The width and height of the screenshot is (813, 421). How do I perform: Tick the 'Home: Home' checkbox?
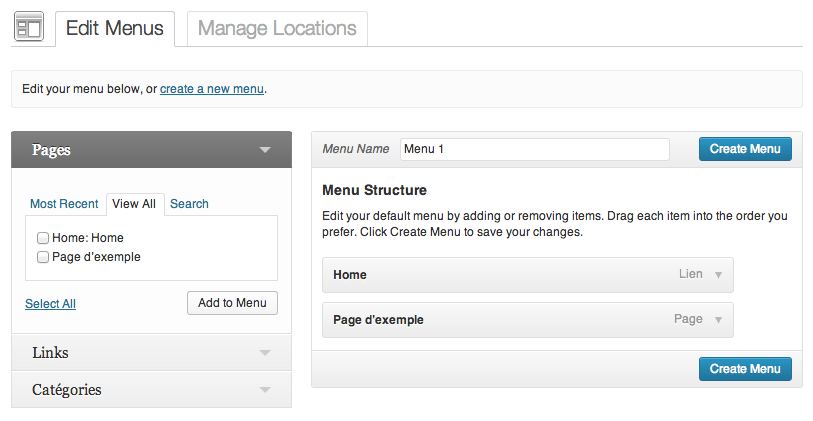[43, 238]
